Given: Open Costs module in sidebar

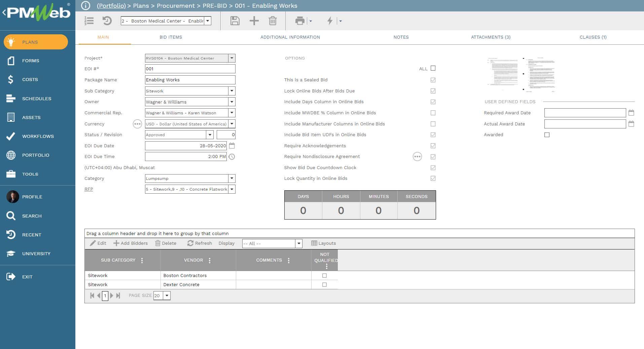Looking at the screenshot, I should [30, 79].
